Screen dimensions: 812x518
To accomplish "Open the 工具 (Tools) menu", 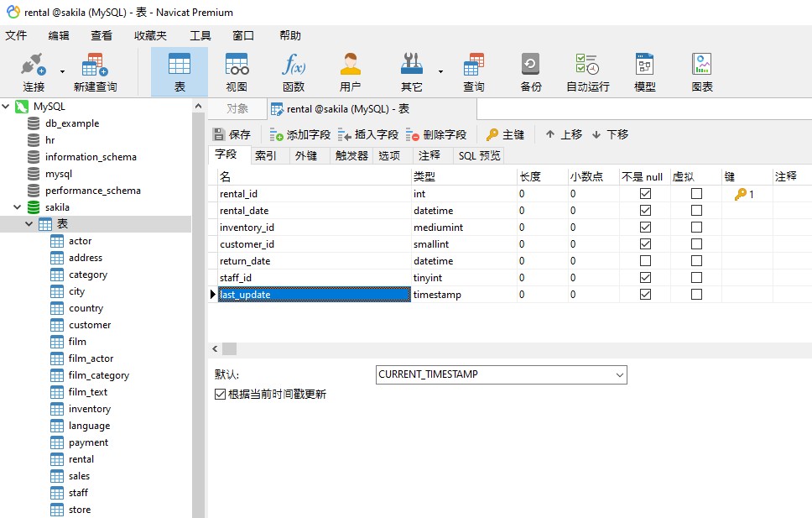I will [200, 36].
